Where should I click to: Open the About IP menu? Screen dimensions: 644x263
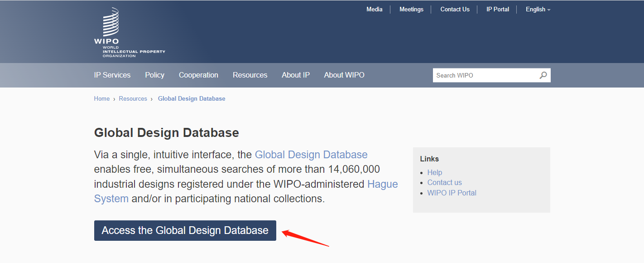pos(296,75)
